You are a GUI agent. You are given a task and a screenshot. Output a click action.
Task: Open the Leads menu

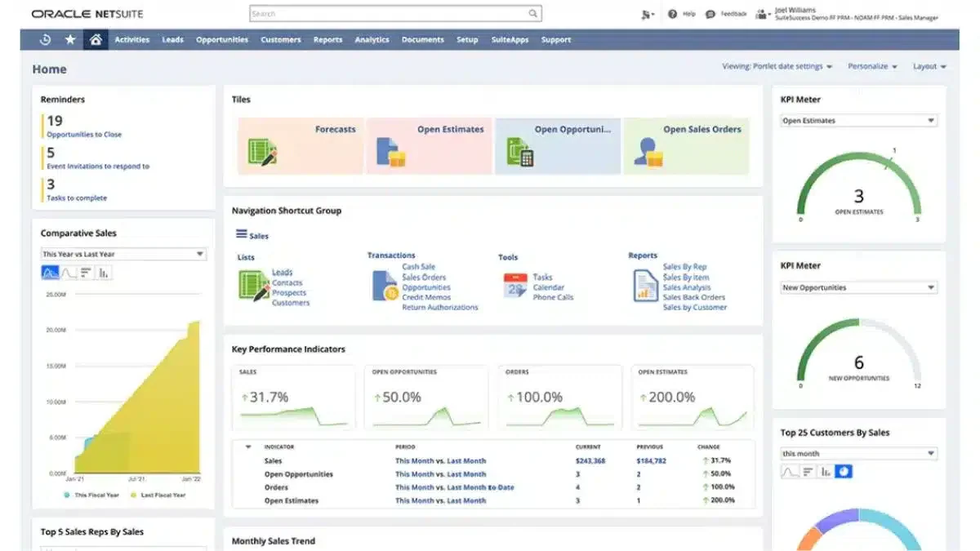tap(172, 39)
